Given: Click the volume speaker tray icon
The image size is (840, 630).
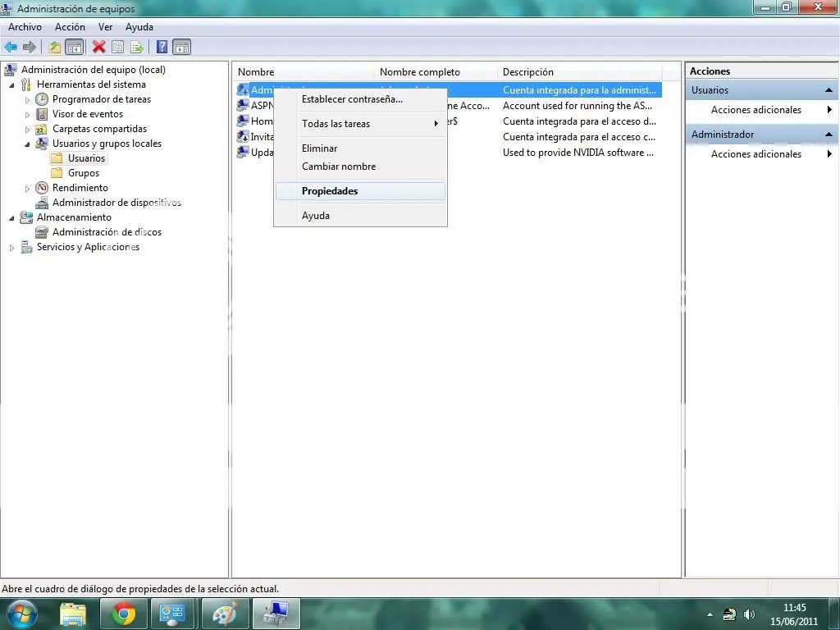Looking at the screenshot, I should (x=749, y=614).
